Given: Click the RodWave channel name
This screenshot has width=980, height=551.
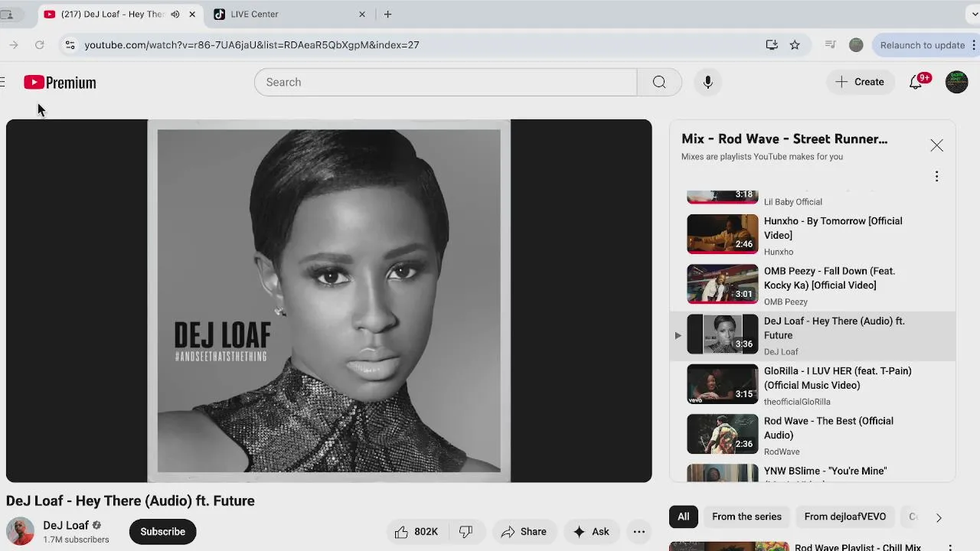Looking at the screenshot, I should (782, 452).
